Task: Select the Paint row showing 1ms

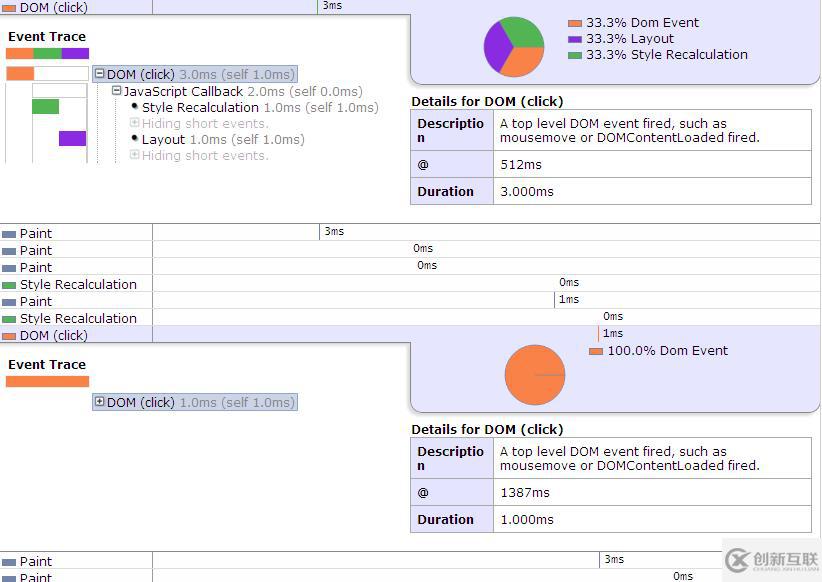Action: (410, 301)
